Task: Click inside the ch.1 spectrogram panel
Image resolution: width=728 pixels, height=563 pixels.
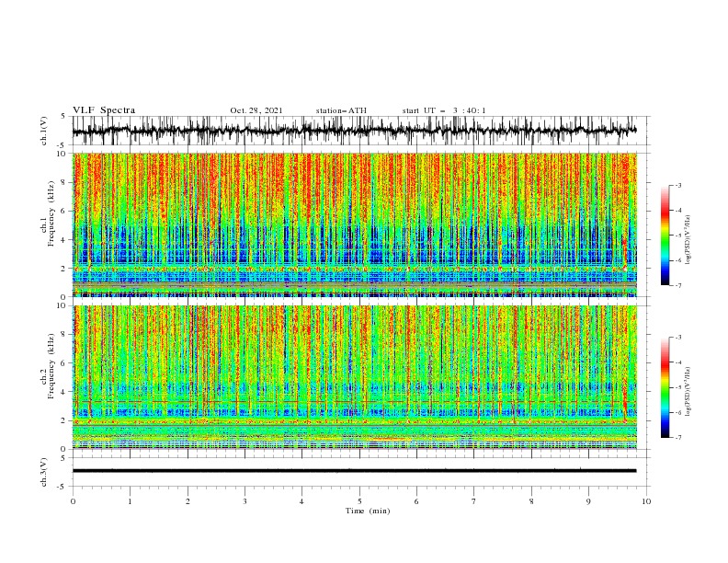Action: 355,224
